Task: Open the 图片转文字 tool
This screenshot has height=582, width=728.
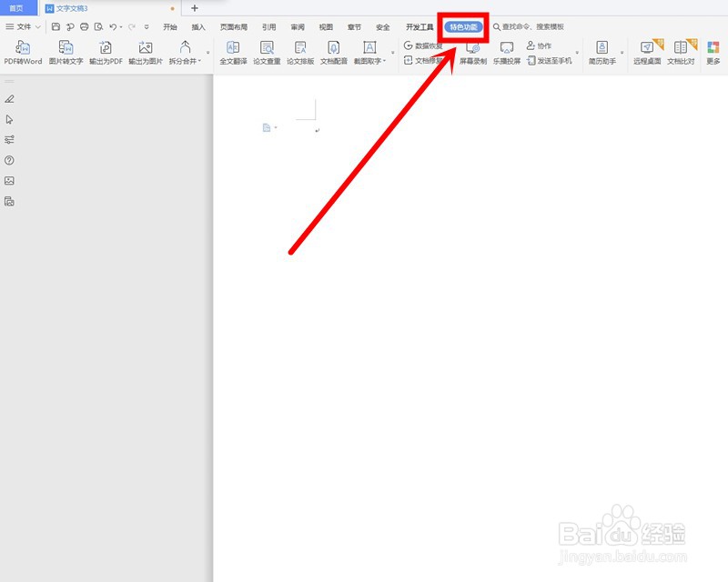Action: (x=66, y=52)
